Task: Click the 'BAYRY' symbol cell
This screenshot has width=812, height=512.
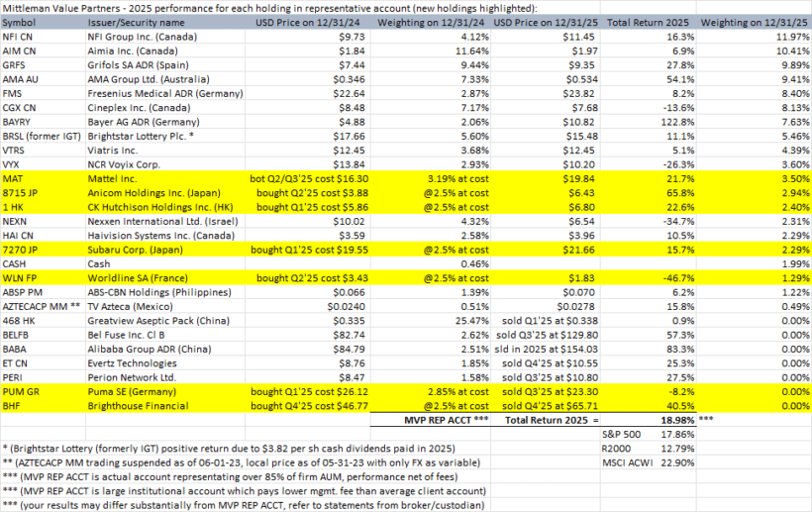Action: pos(43,122)
